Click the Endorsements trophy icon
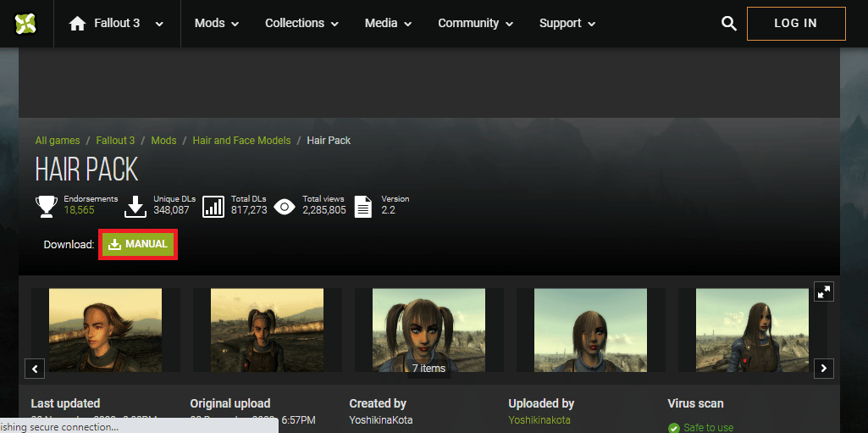Viewport: 868px width, 433px height. 47,207
